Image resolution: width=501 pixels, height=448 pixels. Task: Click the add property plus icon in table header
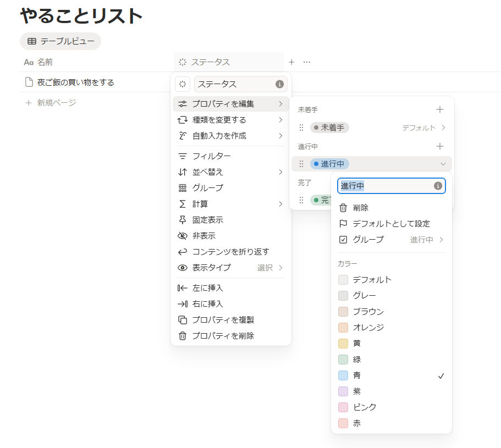[x=291, y=62]
